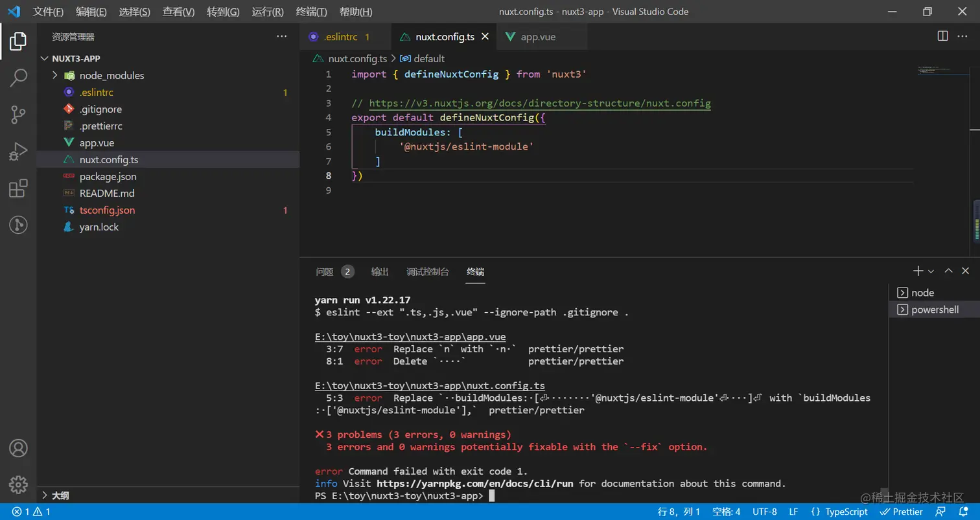The width and height of the screenshot is (980, 520).
Task: Open the 文件(F) menu
Action: click(x=49, y=12)
